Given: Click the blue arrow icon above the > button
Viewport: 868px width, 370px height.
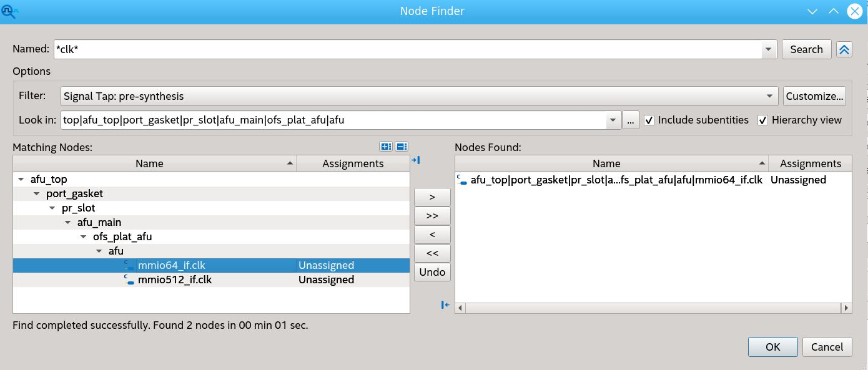Looking at the screenshot, I should point(416,161).
